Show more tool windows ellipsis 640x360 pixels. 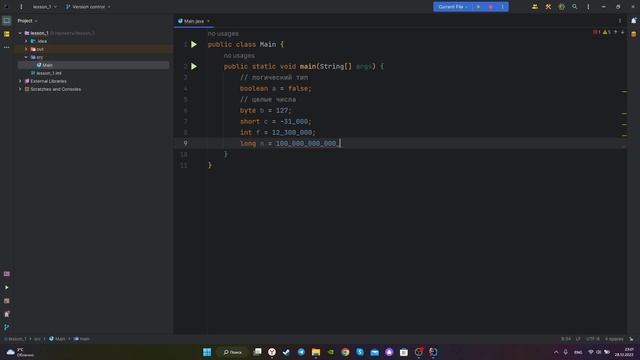pos(7,47)
